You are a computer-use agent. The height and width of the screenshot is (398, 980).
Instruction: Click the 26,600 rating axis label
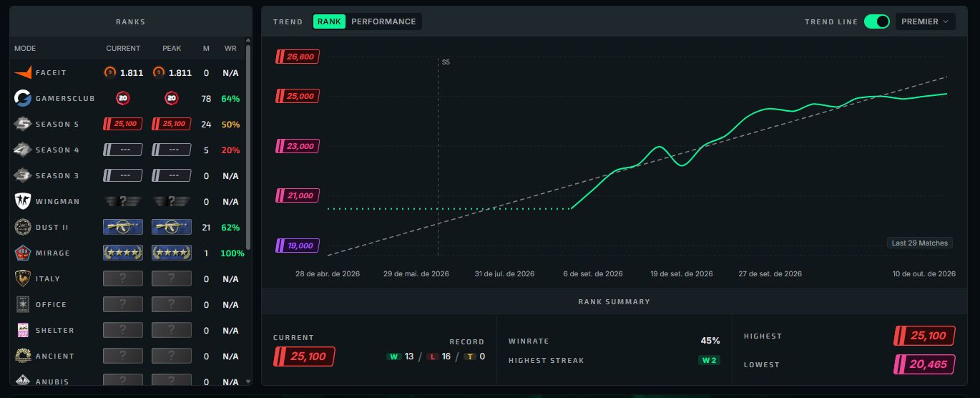point(297,57)
